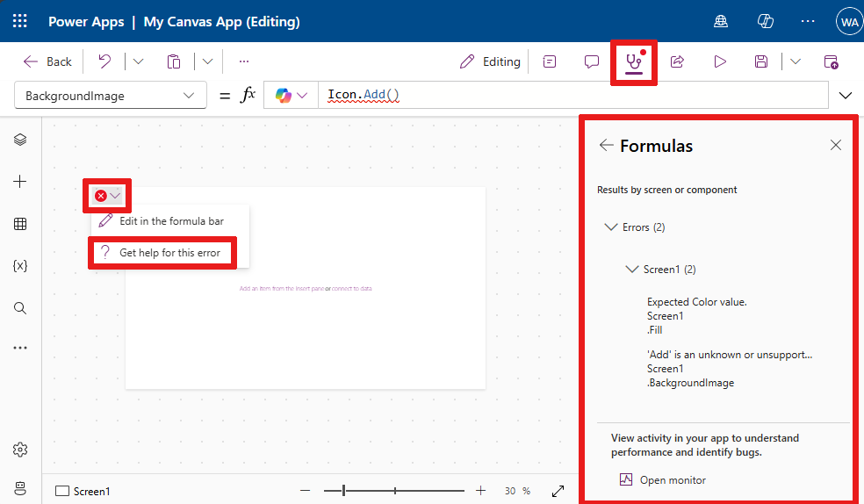The image size is (864, 504).
Task: Open the Variables curly braces icon
Action: click(x=20, y=266)
